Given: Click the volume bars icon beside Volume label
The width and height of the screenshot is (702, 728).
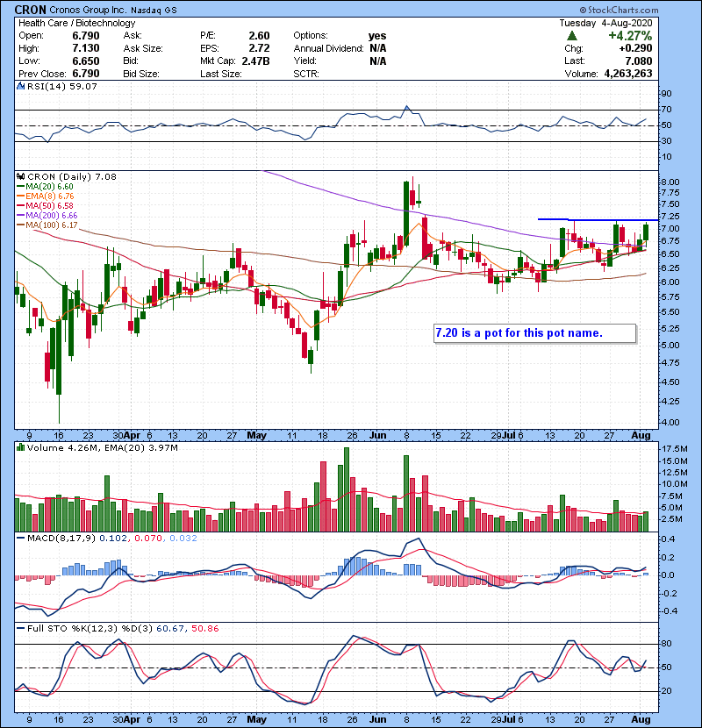Looking at the screenshot, I should 21,447.
